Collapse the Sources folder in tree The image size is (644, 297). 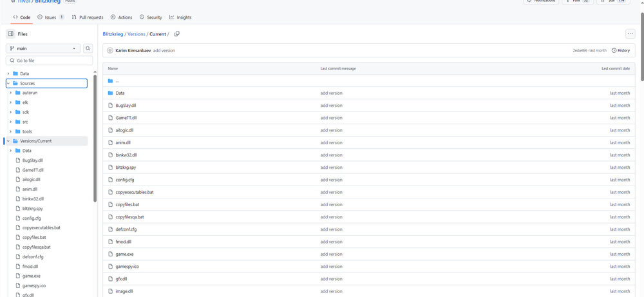point(8,83)
